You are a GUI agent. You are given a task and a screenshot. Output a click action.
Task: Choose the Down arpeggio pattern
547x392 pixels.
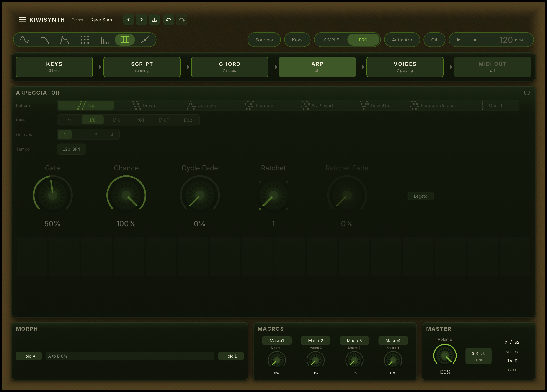(x=144, y=106)
